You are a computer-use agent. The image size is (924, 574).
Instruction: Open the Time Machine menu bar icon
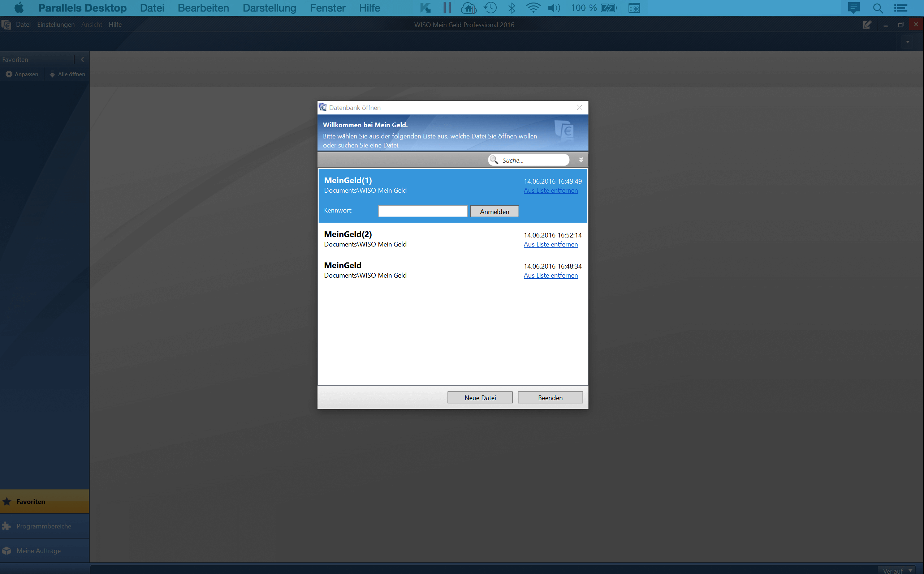click(490, 8)
